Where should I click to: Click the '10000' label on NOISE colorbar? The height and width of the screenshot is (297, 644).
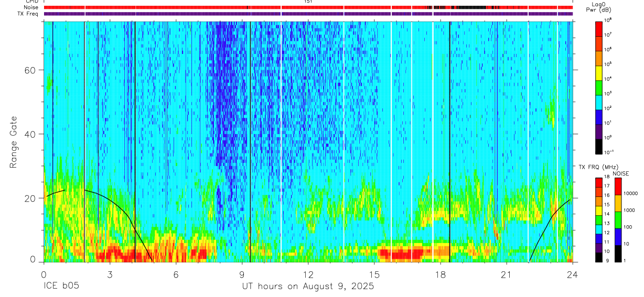point(630,194)
